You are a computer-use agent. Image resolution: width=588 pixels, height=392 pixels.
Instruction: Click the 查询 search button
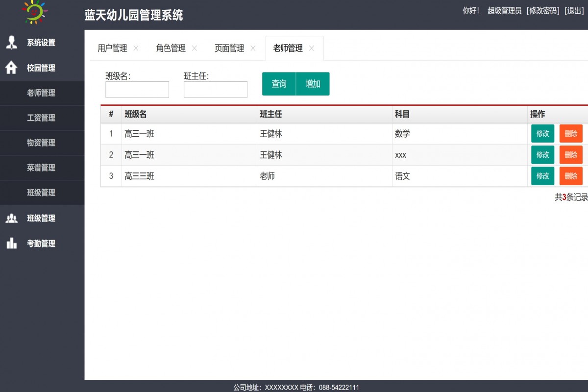tap(278, 84)
